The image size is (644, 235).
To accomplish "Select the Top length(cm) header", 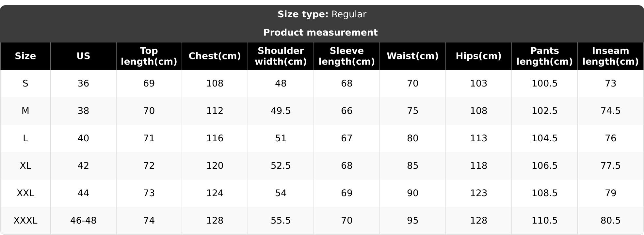I will [149, 56].
